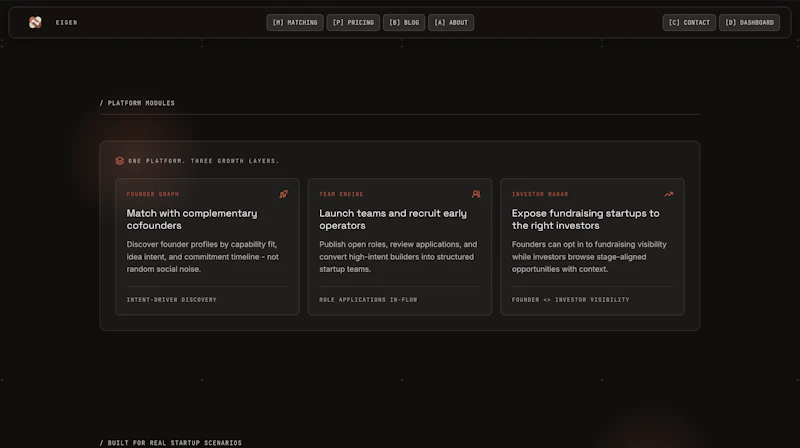Image resolution: width=800 pixels, height=448 pixels.
Task: Click the people icon on Team Engine card
Action: (476, 194)
